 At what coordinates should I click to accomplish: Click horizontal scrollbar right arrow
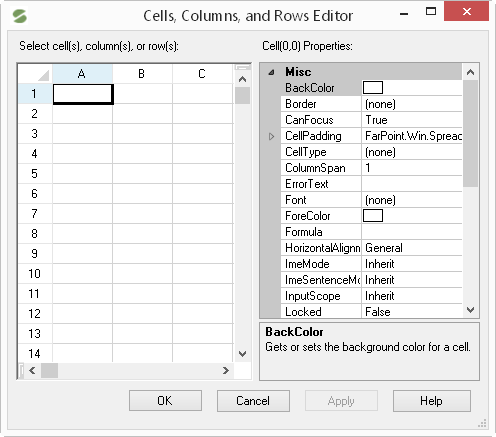click(x=226, y=370)
